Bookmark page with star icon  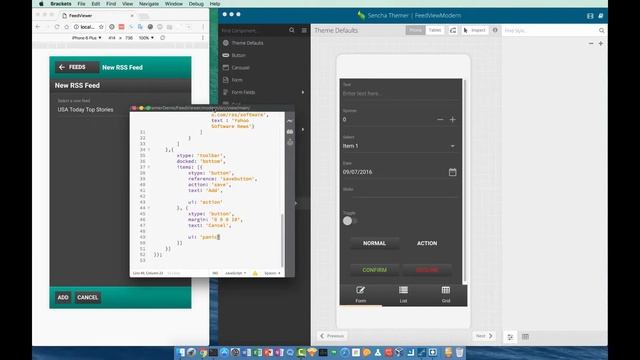(101, 27)
